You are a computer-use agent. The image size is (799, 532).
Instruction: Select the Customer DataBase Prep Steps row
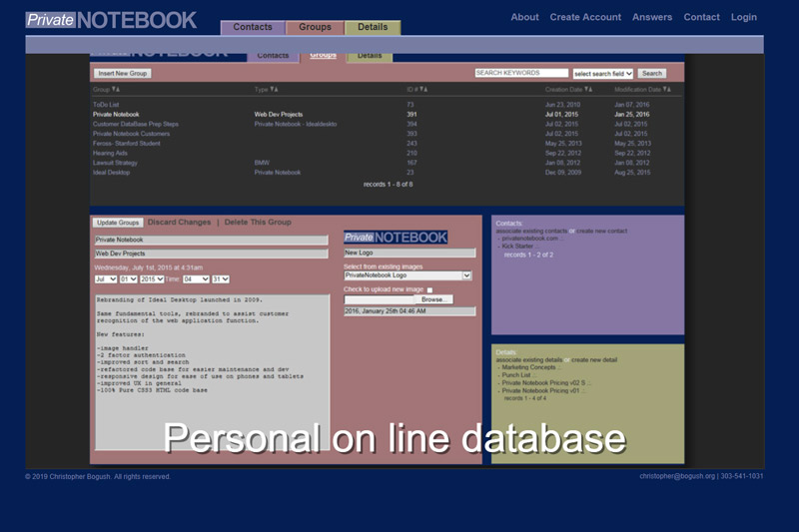pos(387,124)
